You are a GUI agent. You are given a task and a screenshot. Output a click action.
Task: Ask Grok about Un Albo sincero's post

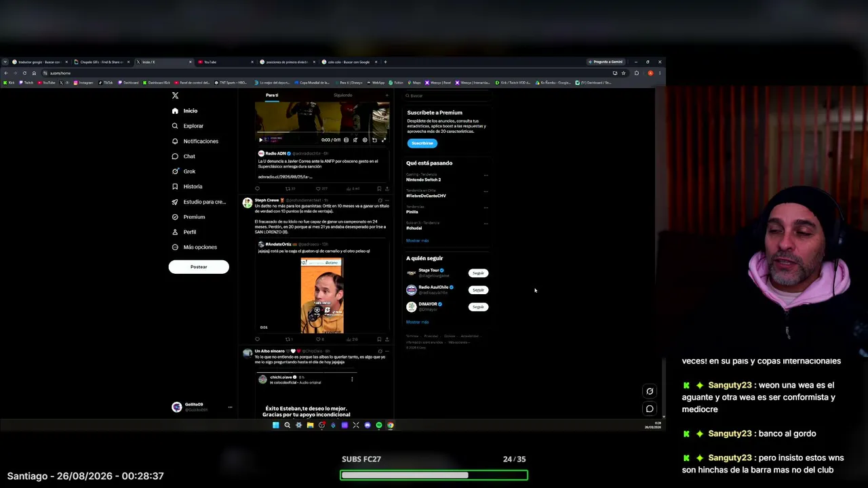(380, 351)
